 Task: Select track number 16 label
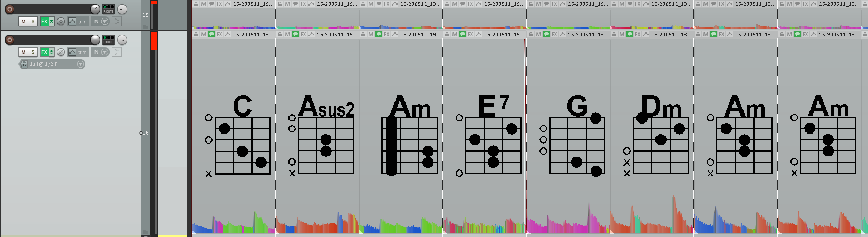(146, 133)
